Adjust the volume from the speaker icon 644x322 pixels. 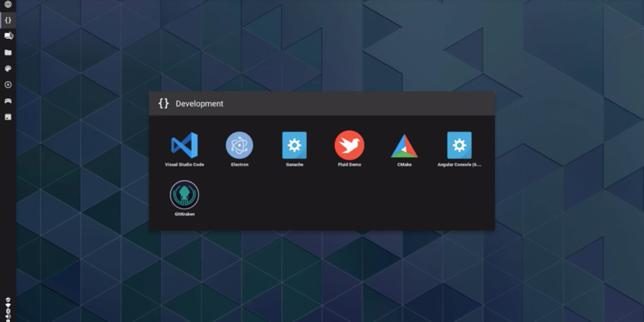pyautogui.click(x=8, y=316)
